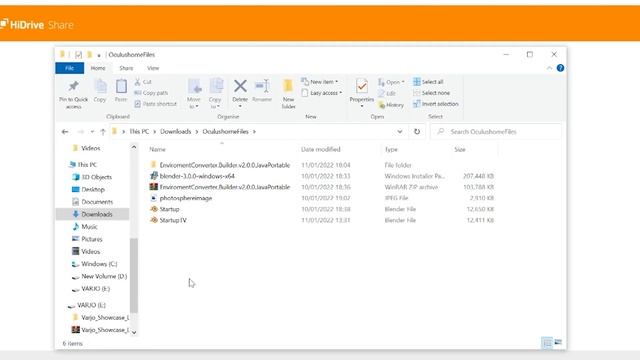Switch to large icons view
This screenshot has width=640, height=360.
558,342
